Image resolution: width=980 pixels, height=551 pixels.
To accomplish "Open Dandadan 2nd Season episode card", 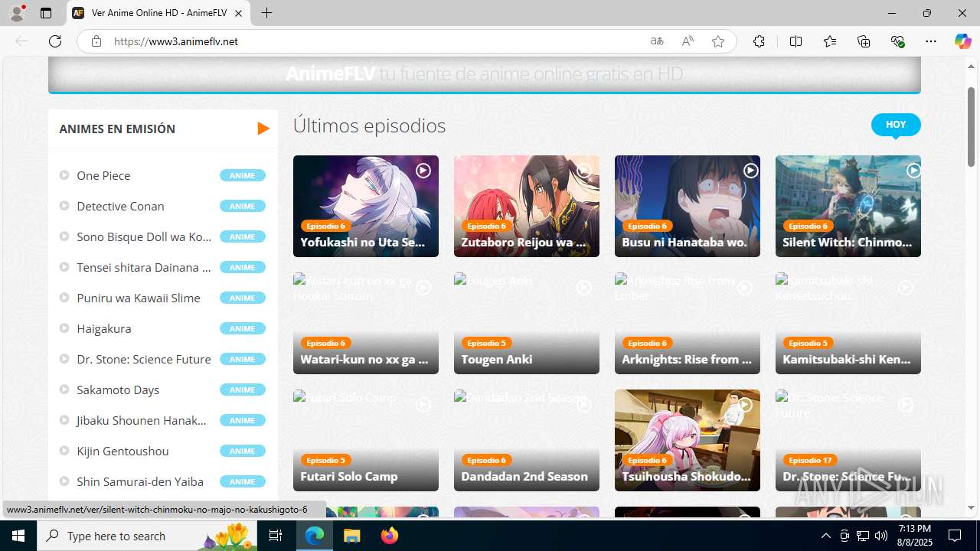I will click(x=527, y=440).
